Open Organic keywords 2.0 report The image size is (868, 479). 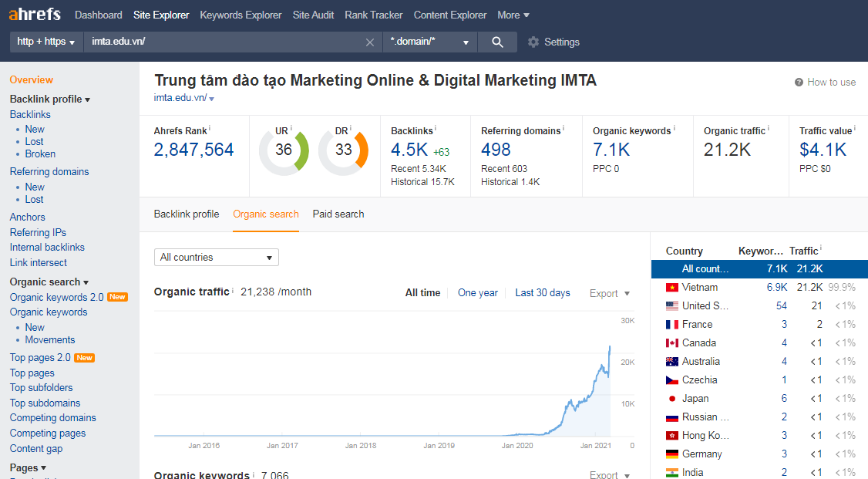pyautogui.click(x=56, y=298)
